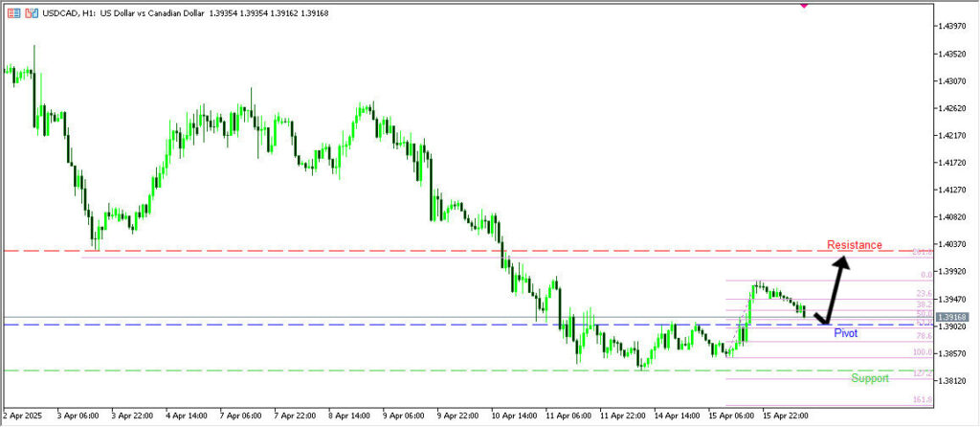Click the 9 Apr 06:00 time label
The width and height of the screenshot is (980, 427).
pos(407,417)
